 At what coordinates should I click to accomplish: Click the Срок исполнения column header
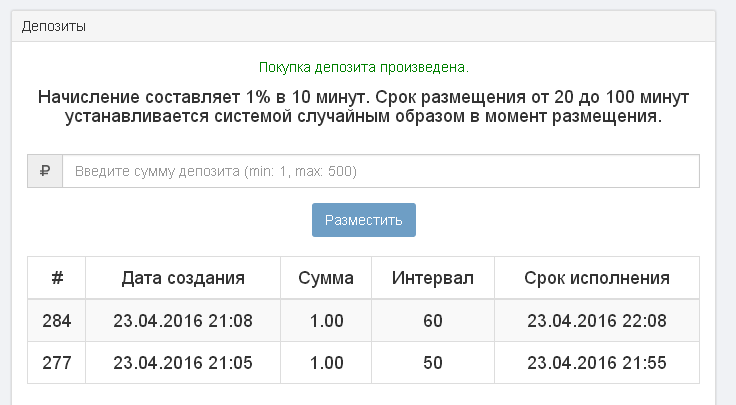point(597,278)
